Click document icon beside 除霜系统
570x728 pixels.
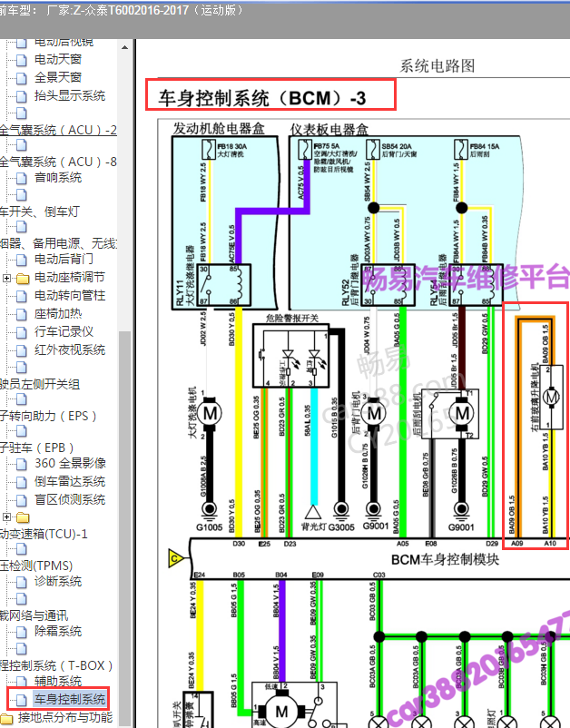pos(22,632)
